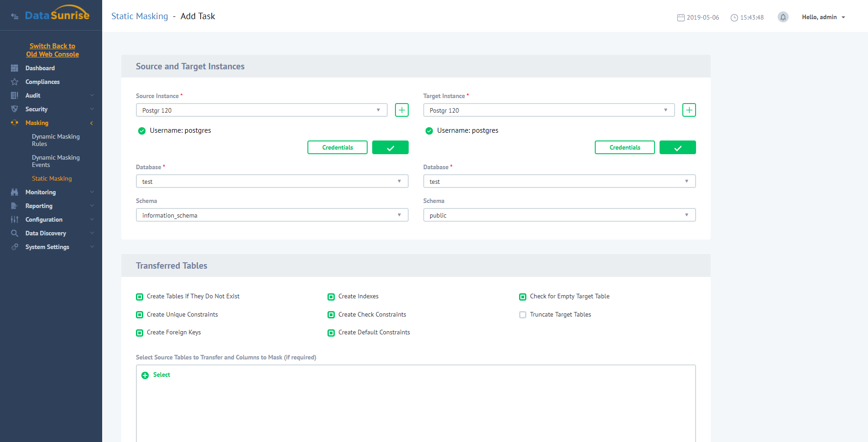Open the Security shield icon
The height and width of the screenshot is (442, 868).
(x=15, y=109)
